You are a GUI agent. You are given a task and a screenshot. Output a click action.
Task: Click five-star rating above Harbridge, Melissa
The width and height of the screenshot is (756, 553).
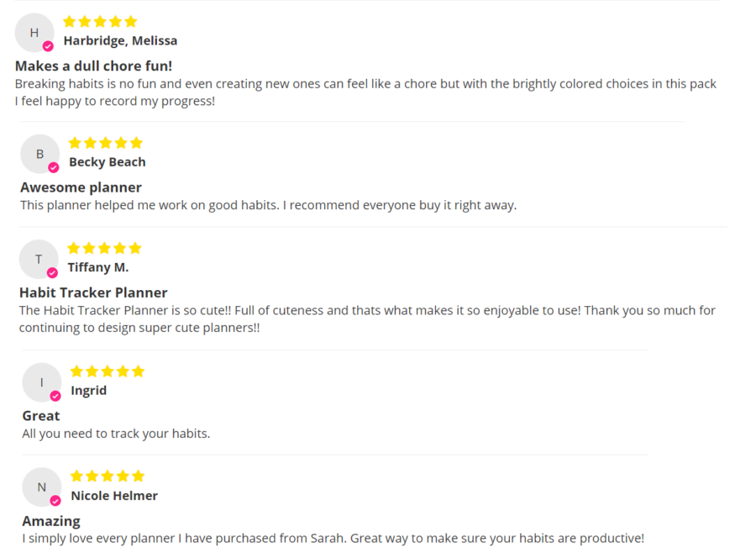click(100, 22)
